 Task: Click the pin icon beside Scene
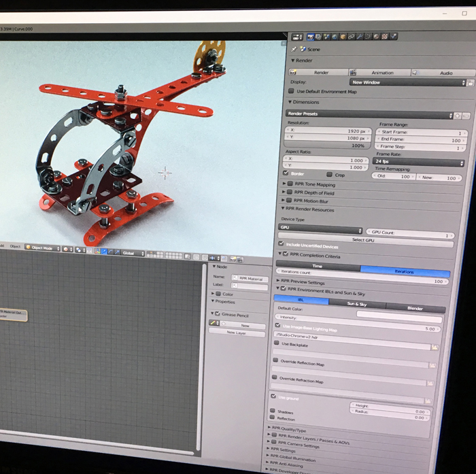tap(294, 50)
